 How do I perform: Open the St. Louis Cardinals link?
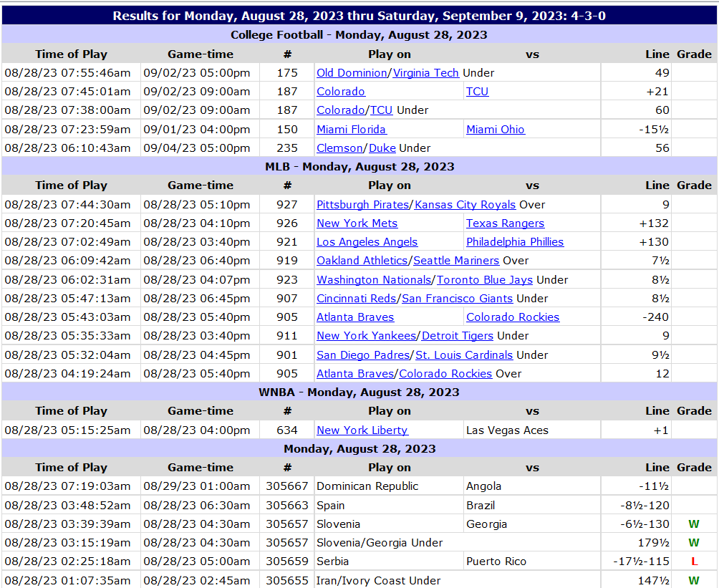coord(464,355)
